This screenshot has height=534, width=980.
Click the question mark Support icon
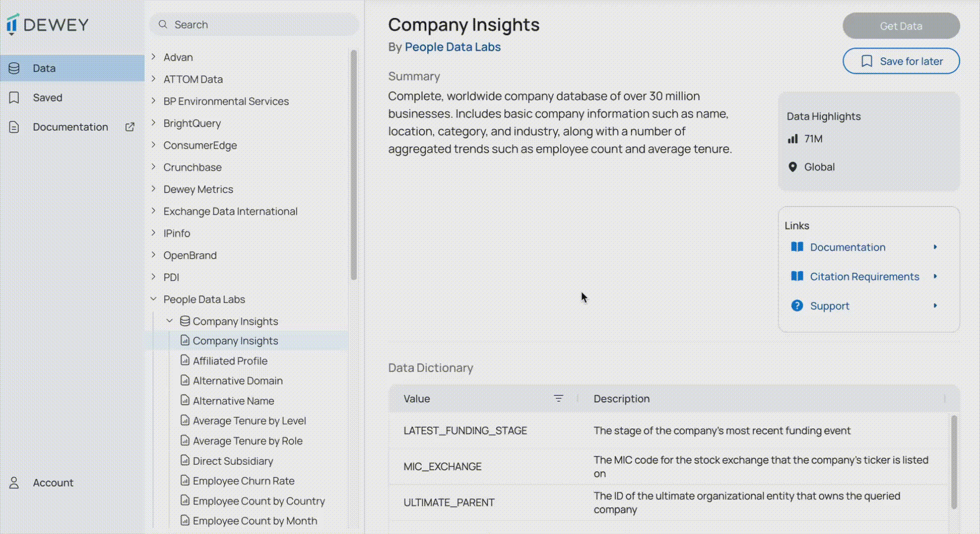point(797,306)
